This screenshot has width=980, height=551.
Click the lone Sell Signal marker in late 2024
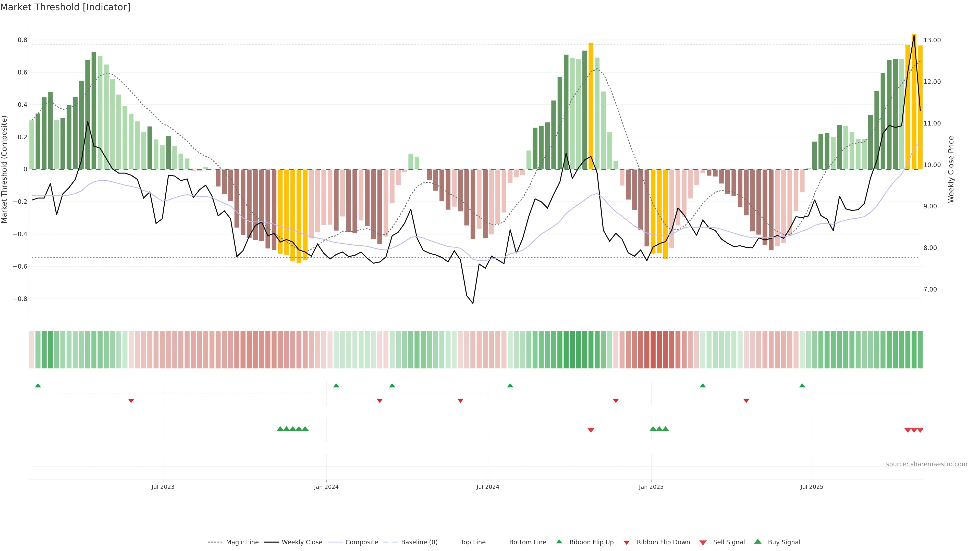click(x=591, y=430)
